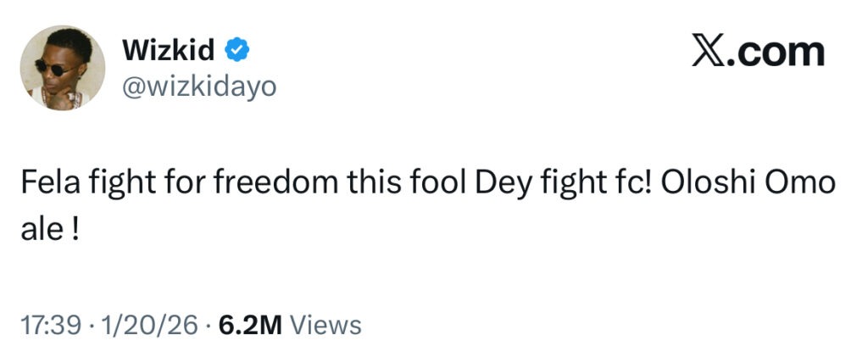The width and height of the screenshot is (868, 352).
Task: Click the Views label
Action: pos(326,325)
